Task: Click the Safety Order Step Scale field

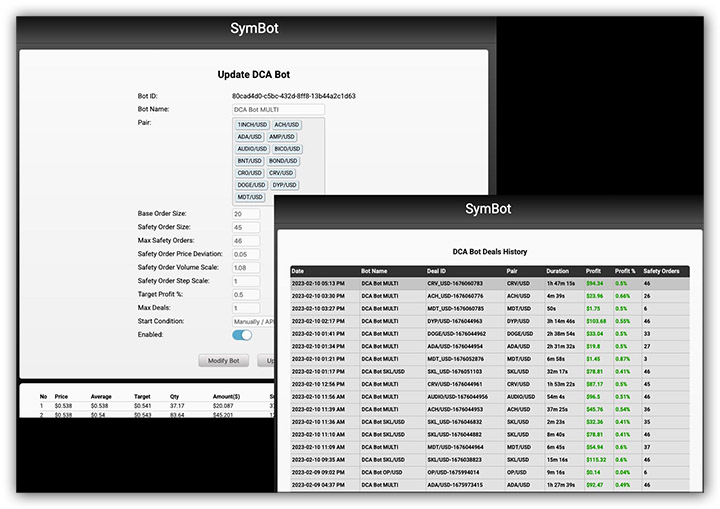Action: click(x=246, y=281)
